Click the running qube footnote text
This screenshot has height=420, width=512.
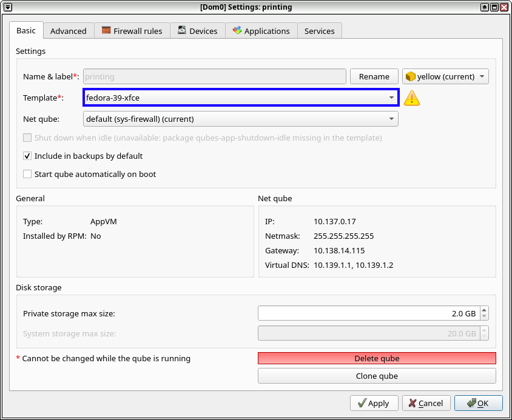[103, 358]
